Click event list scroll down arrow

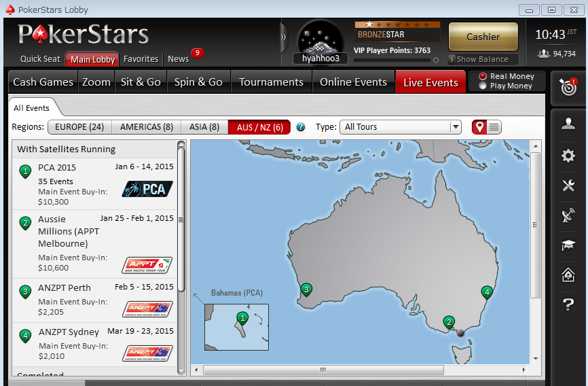pos(181,371)
